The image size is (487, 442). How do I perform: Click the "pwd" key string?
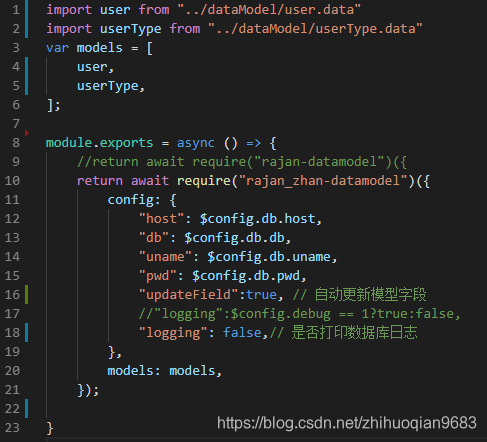(x=158, y=276)
